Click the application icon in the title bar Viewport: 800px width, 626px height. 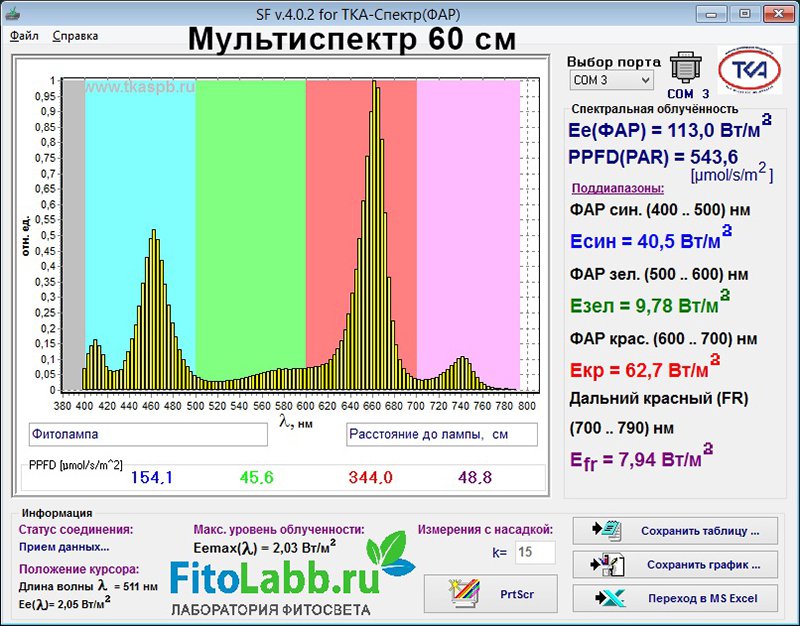(x=15, y=13)
